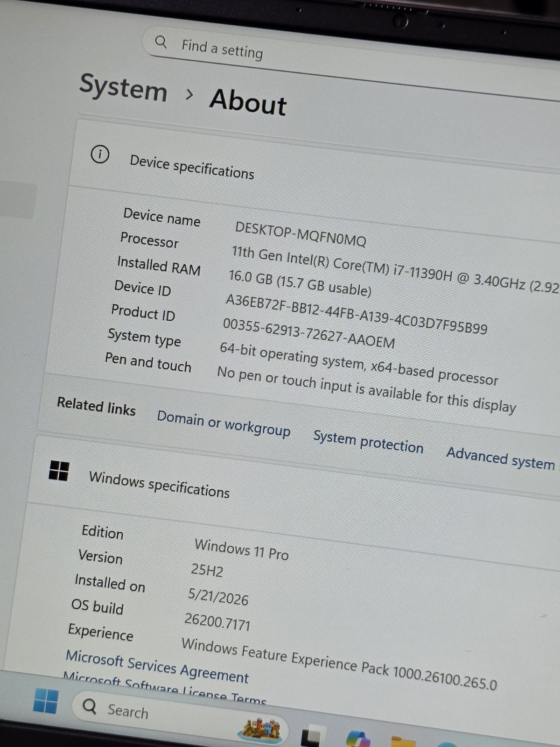
Task: Select the 64-bit operating system value
Action: (359, 363)
